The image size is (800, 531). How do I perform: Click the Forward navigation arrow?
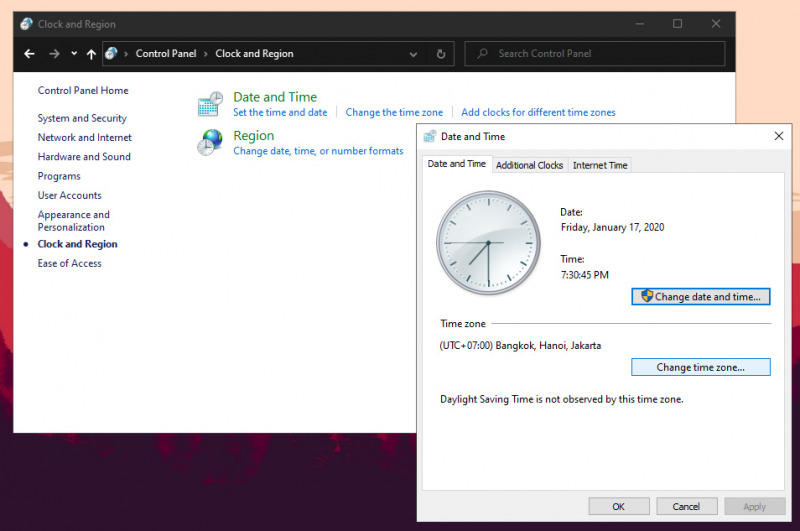54,54
